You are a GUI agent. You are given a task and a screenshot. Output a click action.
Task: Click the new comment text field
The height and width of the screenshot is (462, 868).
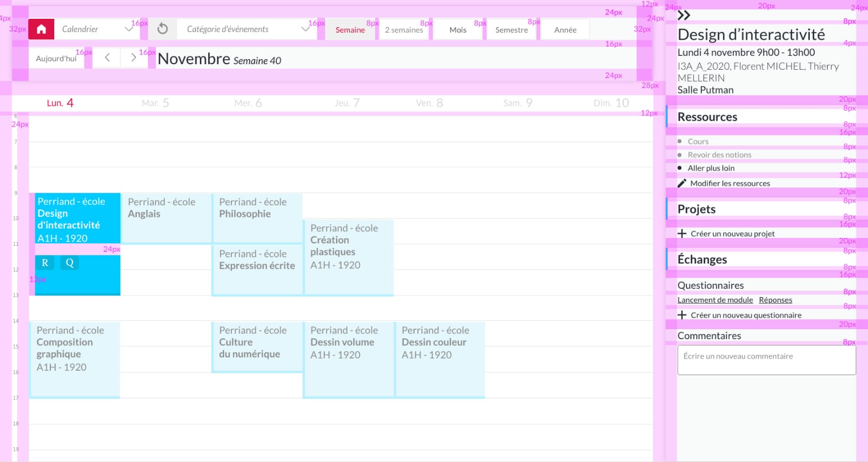(x=766, y=360)
